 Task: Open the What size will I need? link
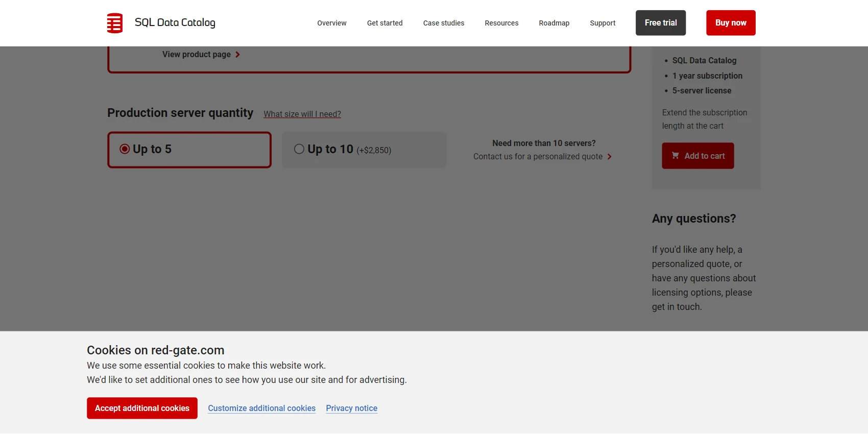coord(302,114)
